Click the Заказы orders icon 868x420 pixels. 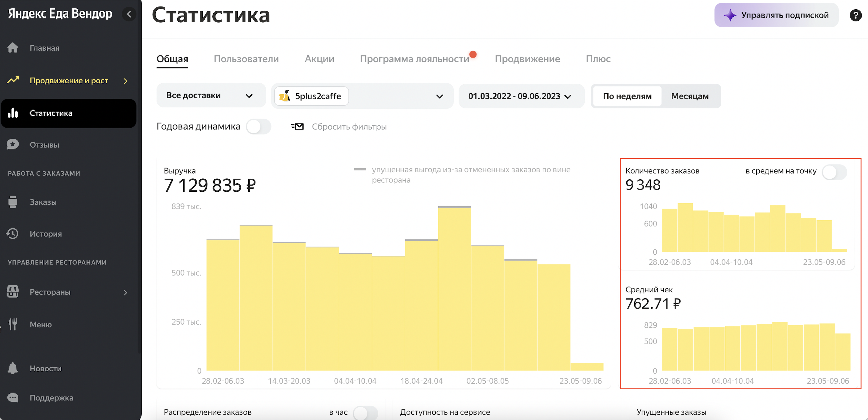coord(13,202)
